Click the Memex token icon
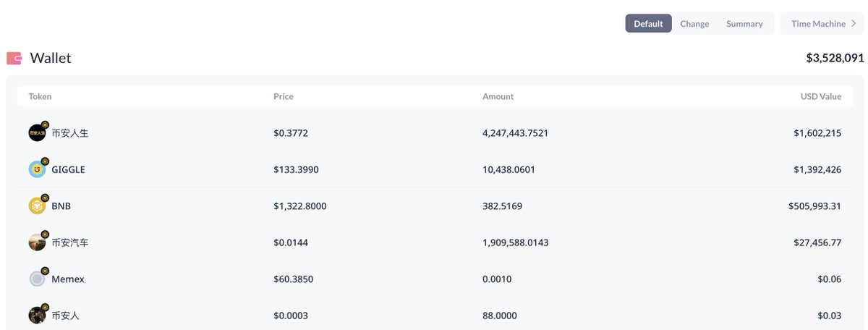 pyautogui.click(x=37, y=279)
